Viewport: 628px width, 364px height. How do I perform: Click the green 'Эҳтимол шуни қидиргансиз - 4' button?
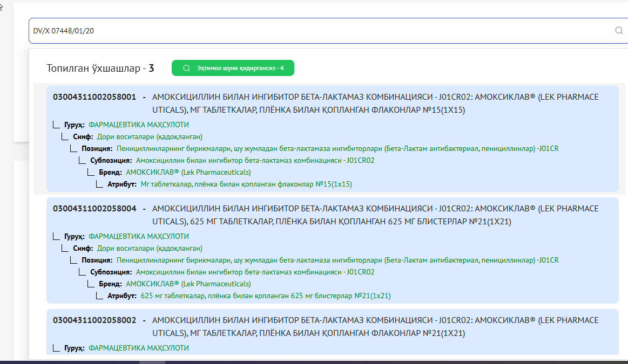click(233, 68)
